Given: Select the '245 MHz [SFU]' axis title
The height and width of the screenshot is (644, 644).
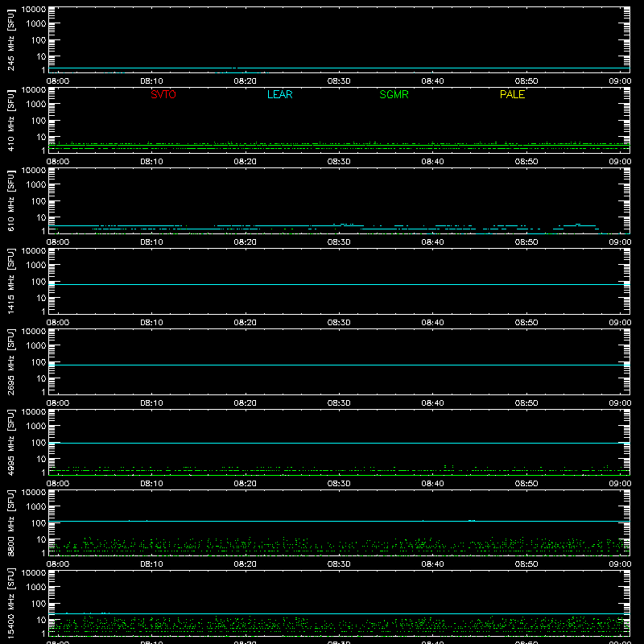Looking at the screenshot, I should (10, 40).
